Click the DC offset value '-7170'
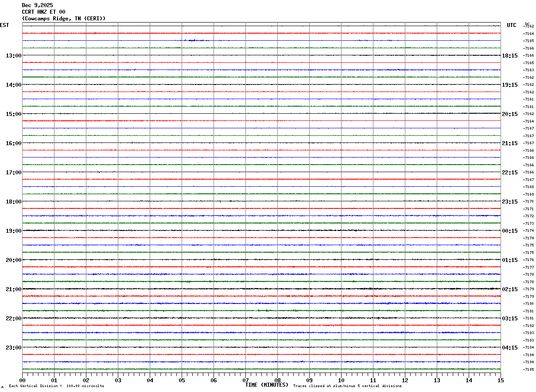 pyautogui.click(x=528, y=201)
